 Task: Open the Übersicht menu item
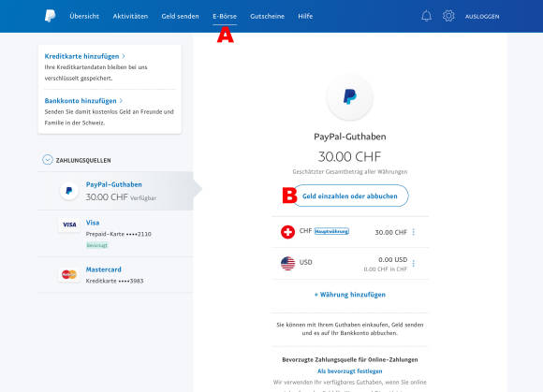click(84, 16)
